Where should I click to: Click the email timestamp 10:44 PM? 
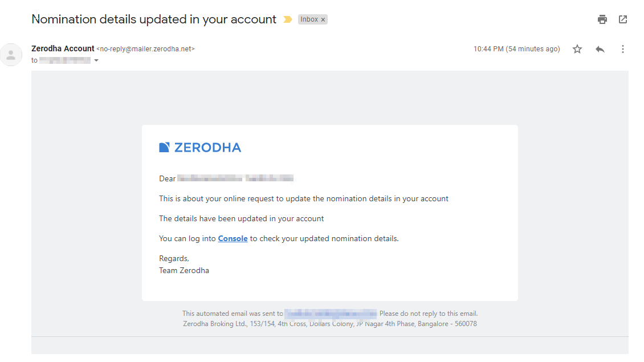point(488,49)
